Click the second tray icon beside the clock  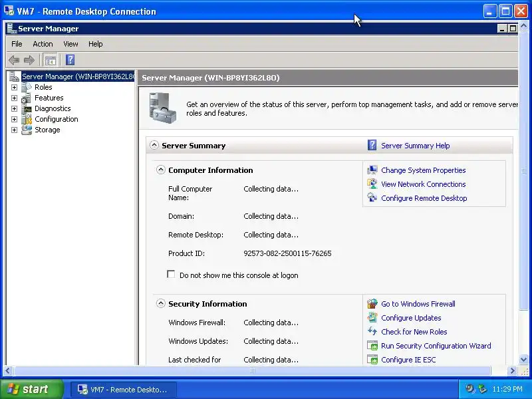tap(482, 388)
